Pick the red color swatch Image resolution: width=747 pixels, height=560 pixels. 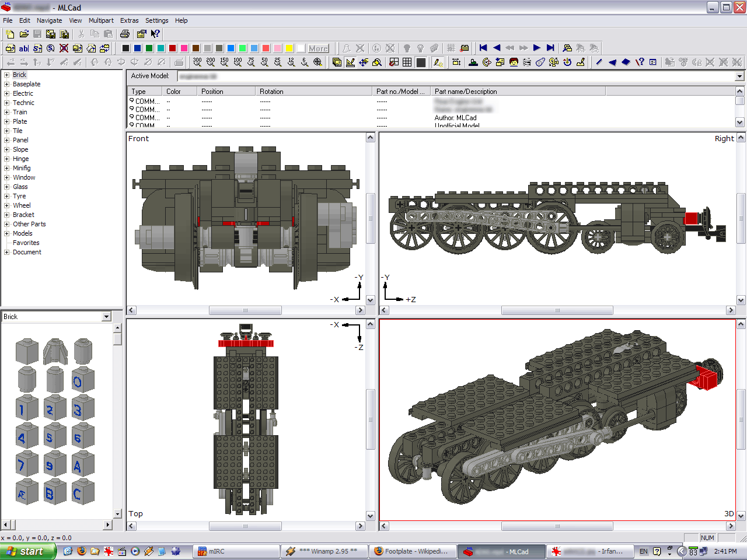click(173, 48)
